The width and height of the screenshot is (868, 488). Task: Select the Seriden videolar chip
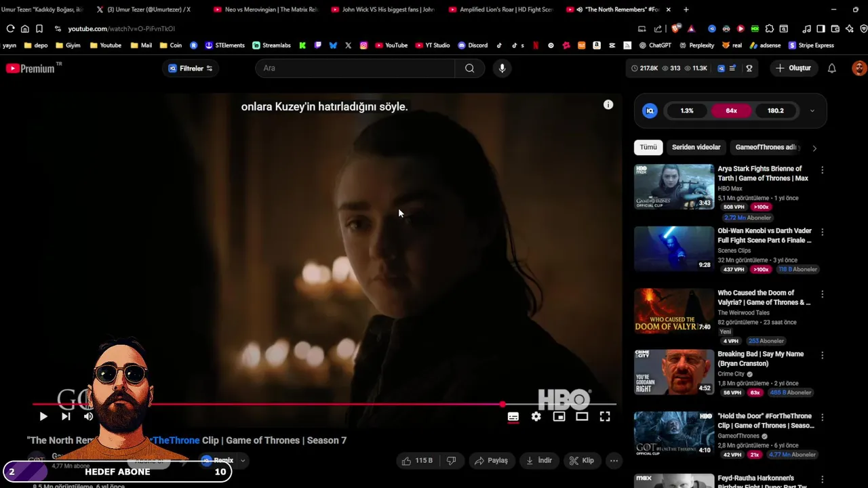696,147
